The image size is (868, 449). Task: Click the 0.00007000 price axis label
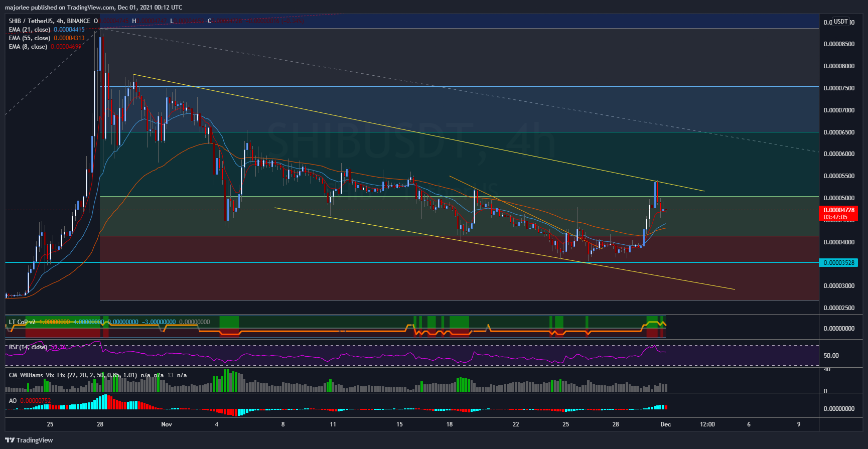point(839,110)
